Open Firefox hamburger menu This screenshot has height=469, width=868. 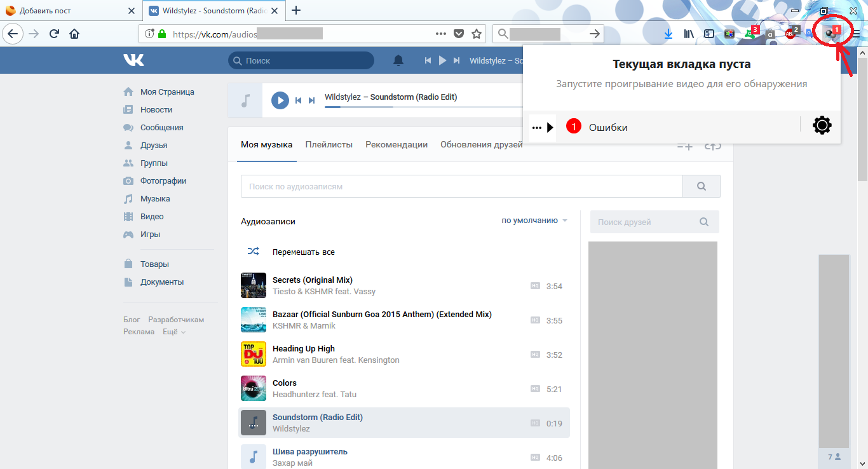857,34
